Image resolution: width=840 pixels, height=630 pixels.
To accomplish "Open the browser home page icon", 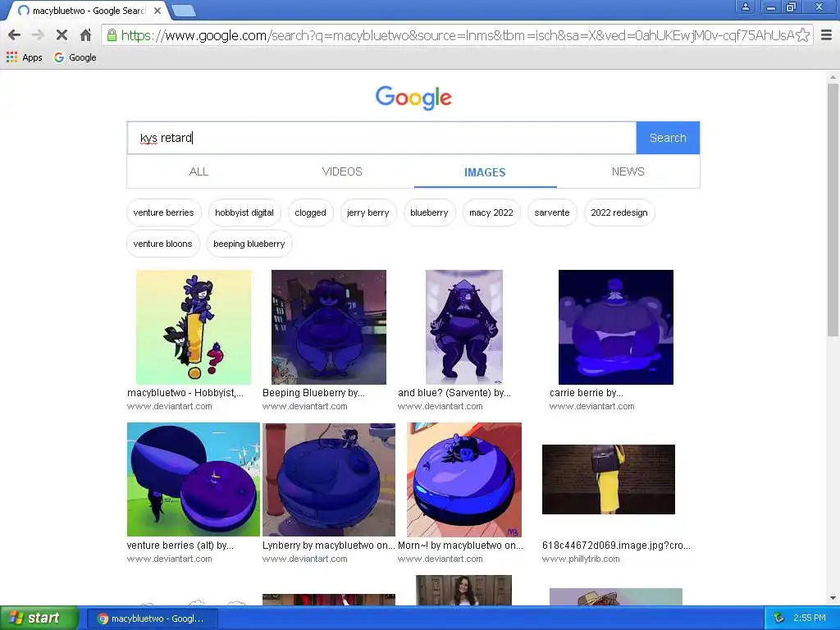I will [x=85, y=35].
